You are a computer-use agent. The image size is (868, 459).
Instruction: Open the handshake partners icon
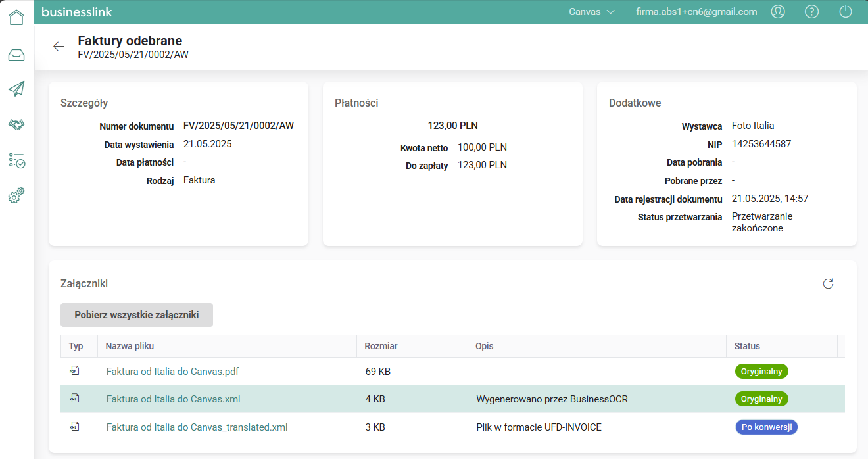[16, 124]
